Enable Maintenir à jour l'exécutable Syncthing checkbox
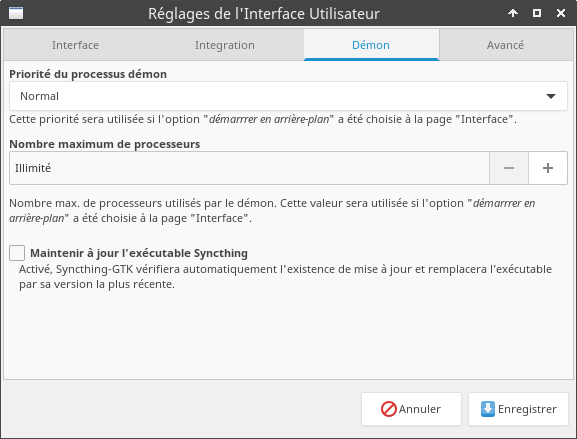 [17, 253]
